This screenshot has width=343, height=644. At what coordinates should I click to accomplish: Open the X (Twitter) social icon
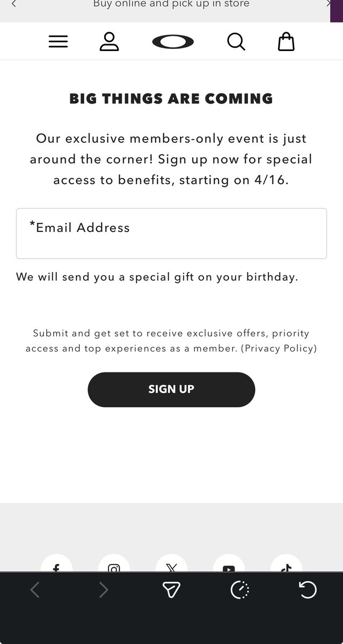[171, 565]
